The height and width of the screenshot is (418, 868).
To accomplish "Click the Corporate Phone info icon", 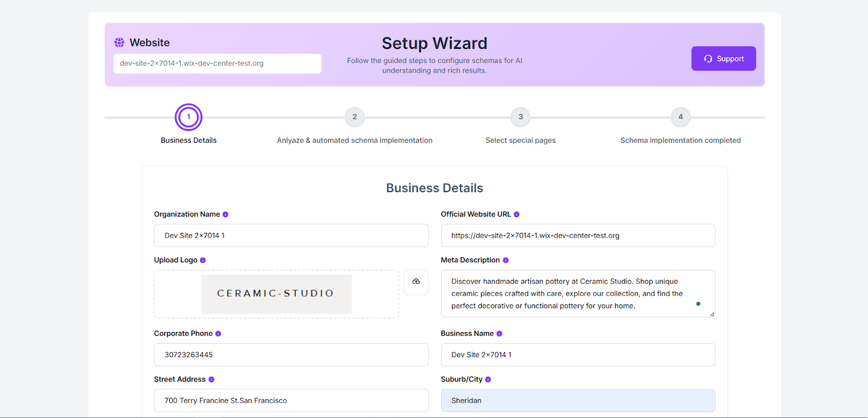I will (218, 334).
